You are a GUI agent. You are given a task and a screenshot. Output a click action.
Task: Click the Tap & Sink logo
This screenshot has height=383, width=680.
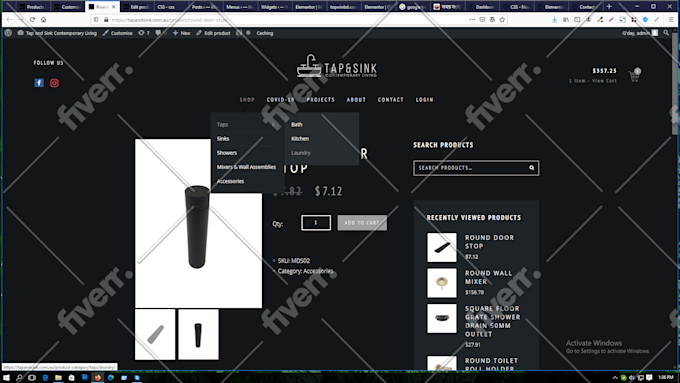[337, 66]
